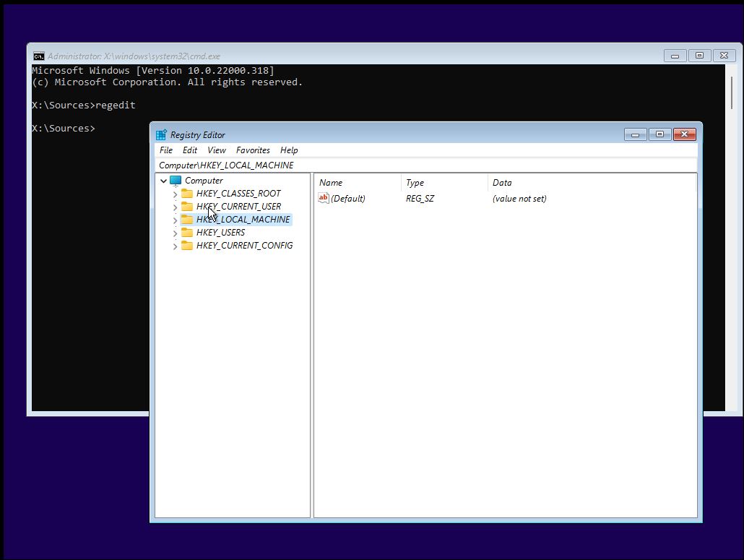
Task: Maximize the Registry Editor window
Action: [659, 135]
